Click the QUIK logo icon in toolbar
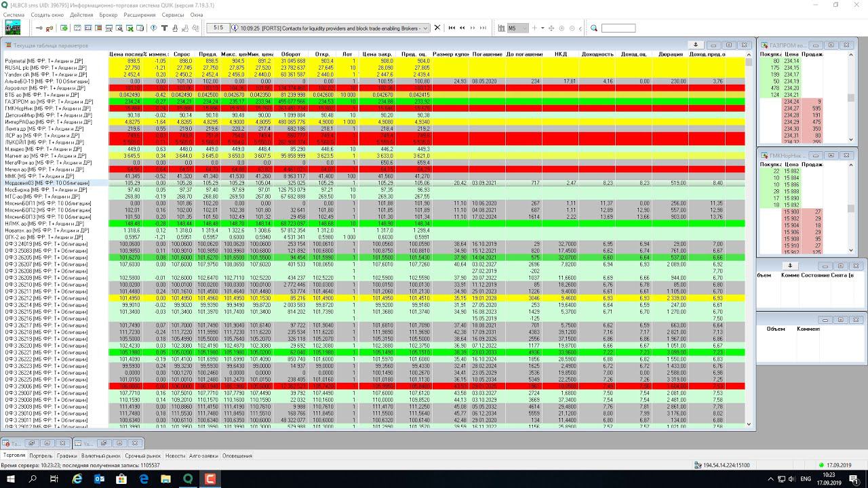 13,28
